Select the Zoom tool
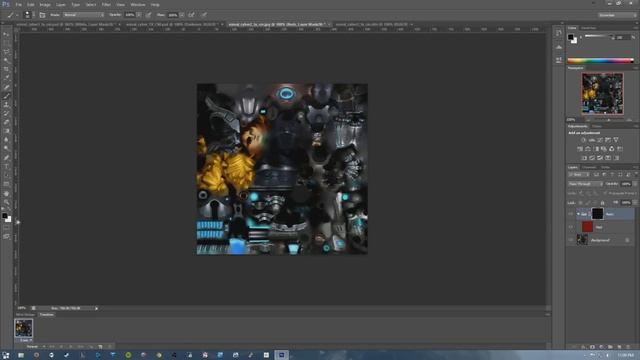The width and height of the screenshot is (640, 360). pos(6,202)
